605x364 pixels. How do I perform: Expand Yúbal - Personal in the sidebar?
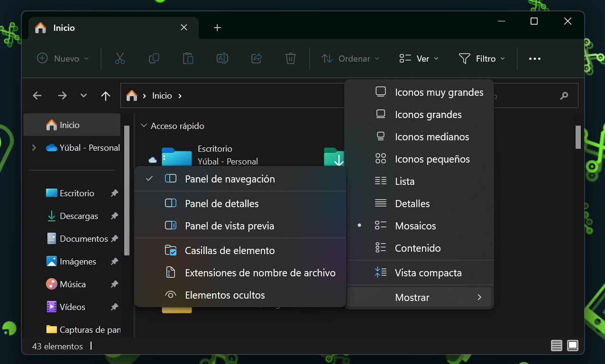tap(33, 147)
